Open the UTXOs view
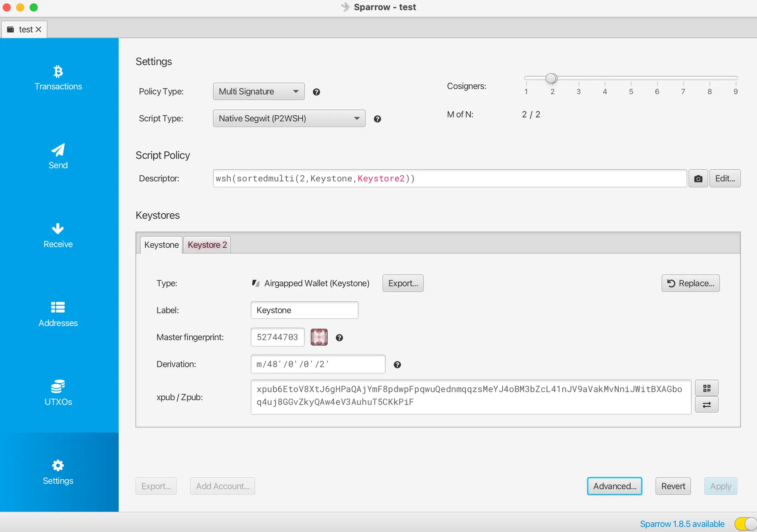 [x=58, y=393]
